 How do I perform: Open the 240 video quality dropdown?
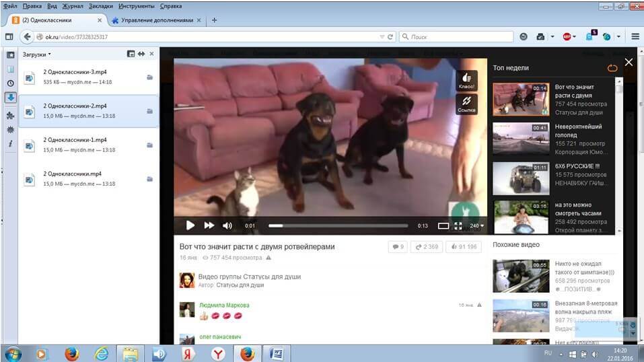point(476,226)
